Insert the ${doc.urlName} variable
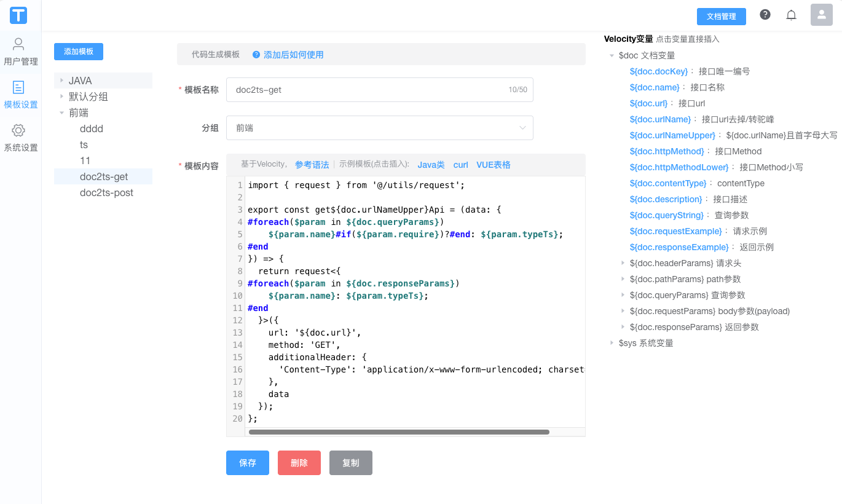Screen dimensions: 842x504 [x=660, y=119]
